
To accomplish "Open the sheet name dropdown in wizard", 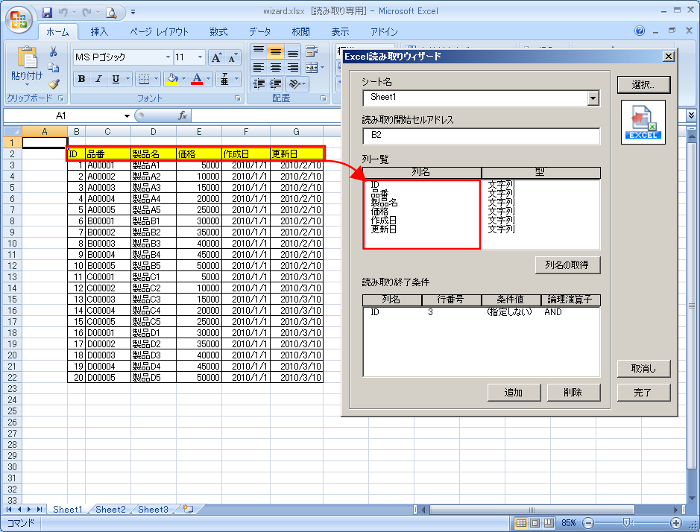I will [593, 98].
